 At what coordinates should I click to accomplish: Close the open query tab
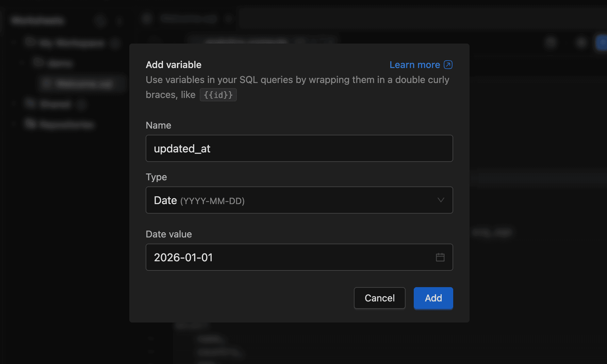click(229, 18)
